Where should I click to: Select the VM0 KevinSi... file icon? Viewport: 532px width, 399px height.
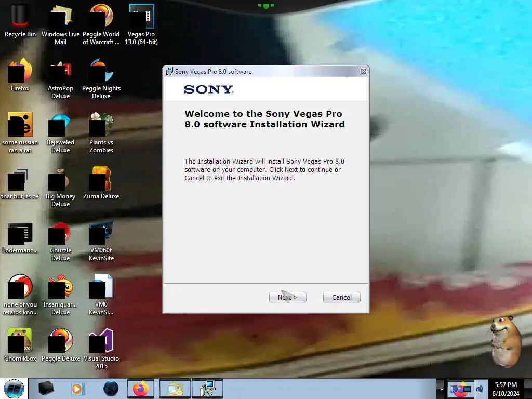[x=101, y=295]
